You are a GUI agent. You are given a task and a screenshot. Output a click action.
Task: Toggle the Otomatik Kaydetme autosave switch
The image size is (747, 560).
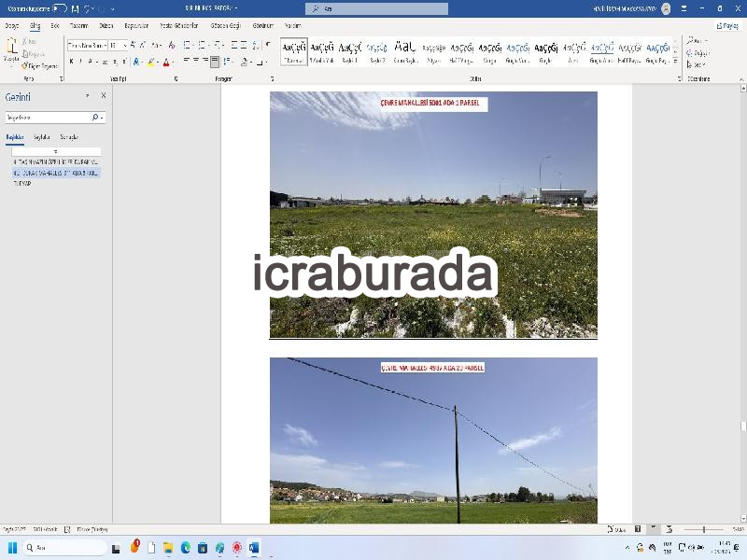click(x=59, y=8)
